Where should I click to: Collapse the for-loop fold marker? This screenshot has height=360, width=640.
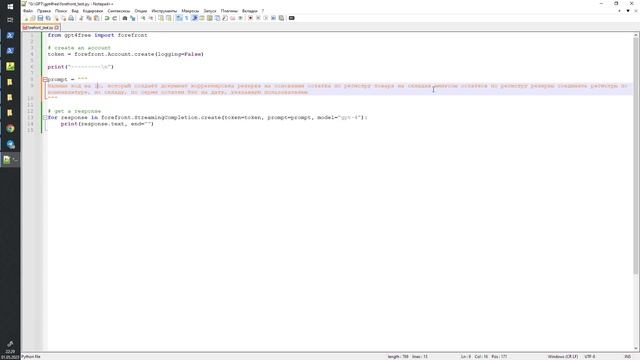[45, 118]
